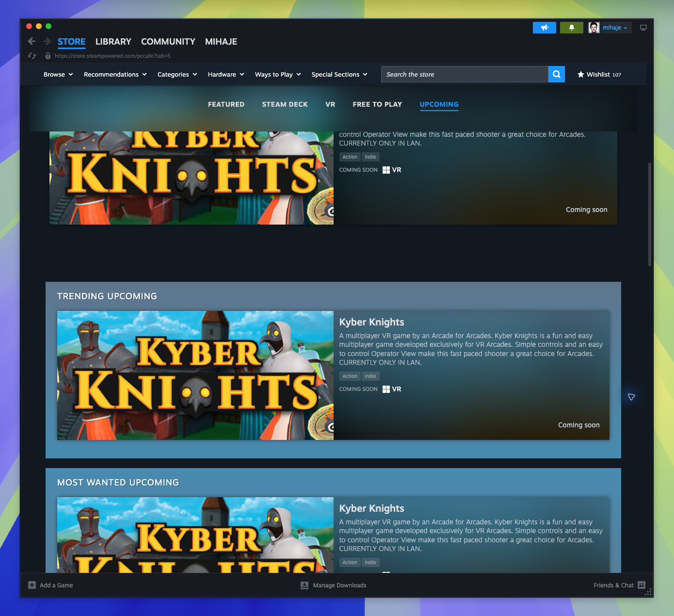Expand Ways to Play menu
This screenshot has height=616, width=674.
click(278, 74)
